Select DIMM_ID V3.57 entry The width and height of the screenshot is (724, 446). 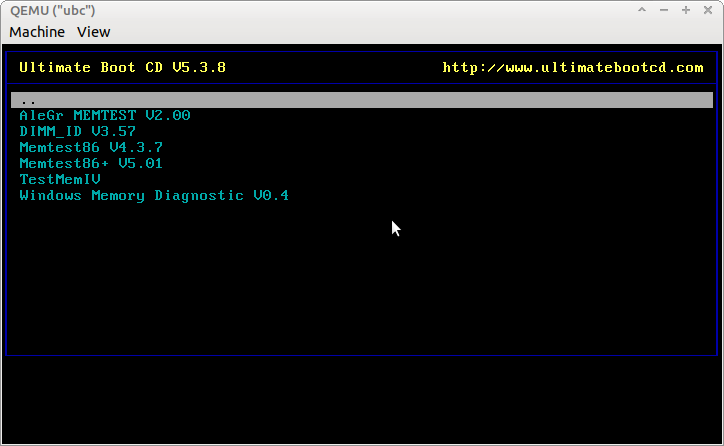coord(78,132)
